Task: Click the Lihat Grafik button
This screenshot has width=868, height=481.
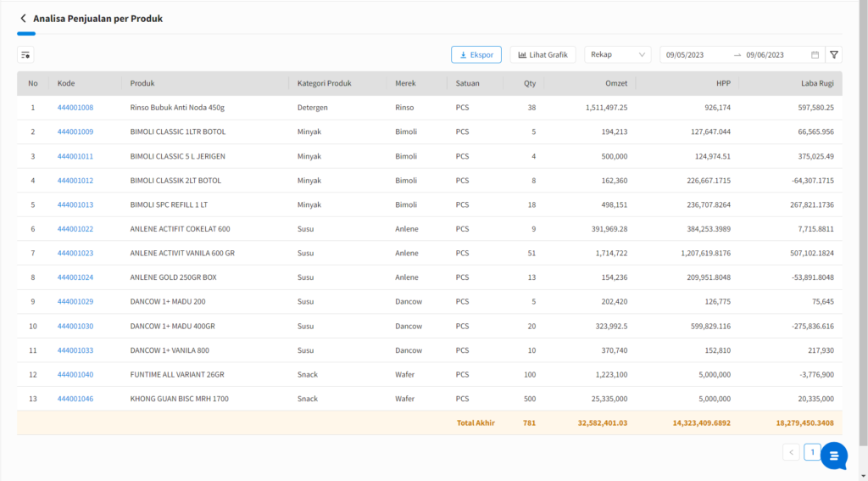Action: (542, 54)
